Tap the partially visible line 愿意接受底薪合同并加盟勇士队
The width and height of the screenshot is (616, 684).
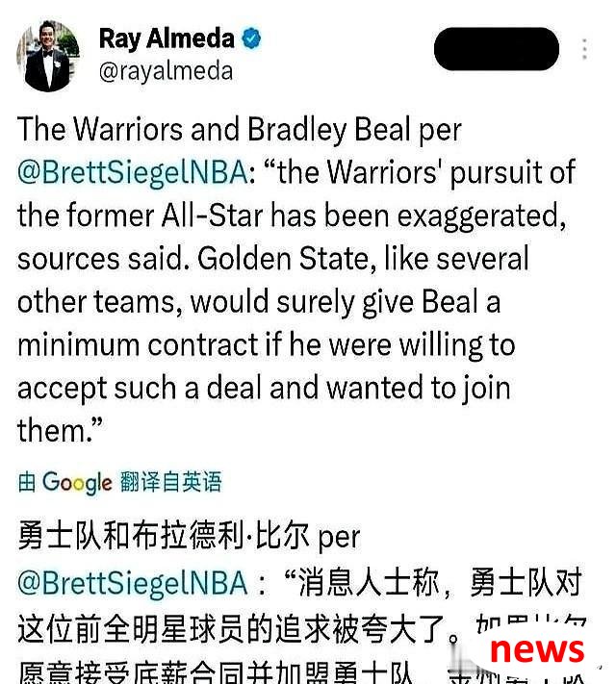(215, 672)
